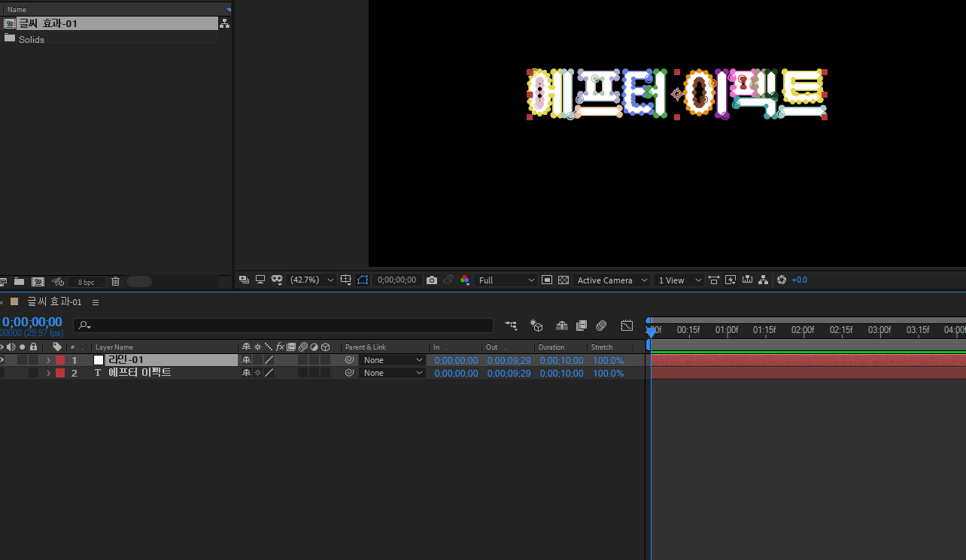Viewport: 966px width, 560px height.
Task: Click Duration 0;00;10;00 of 에프터 이펙트
Action: point(561,373)
